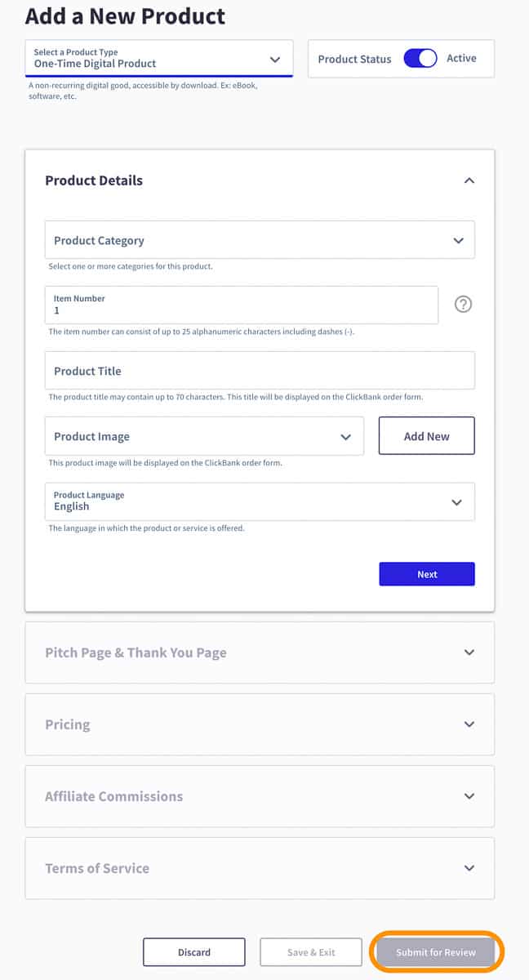Click the help icon beside Item Number
Screen dimensions: 529x980
[x=463, y=304]
